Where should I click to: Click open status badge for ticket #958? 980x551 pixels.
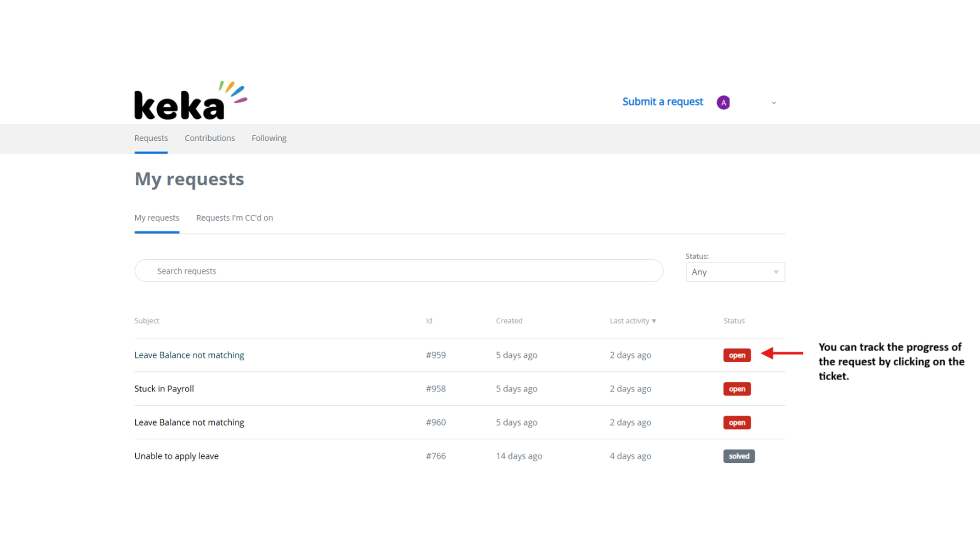[737, 389]
